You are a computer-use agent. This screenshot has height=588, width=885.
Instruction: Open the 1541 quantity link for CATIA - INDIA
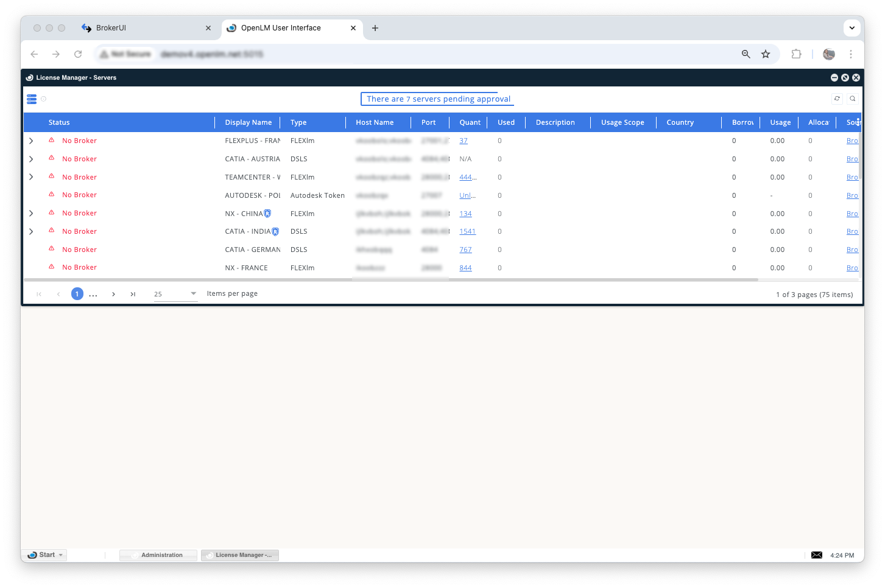(x=467, y=232)
